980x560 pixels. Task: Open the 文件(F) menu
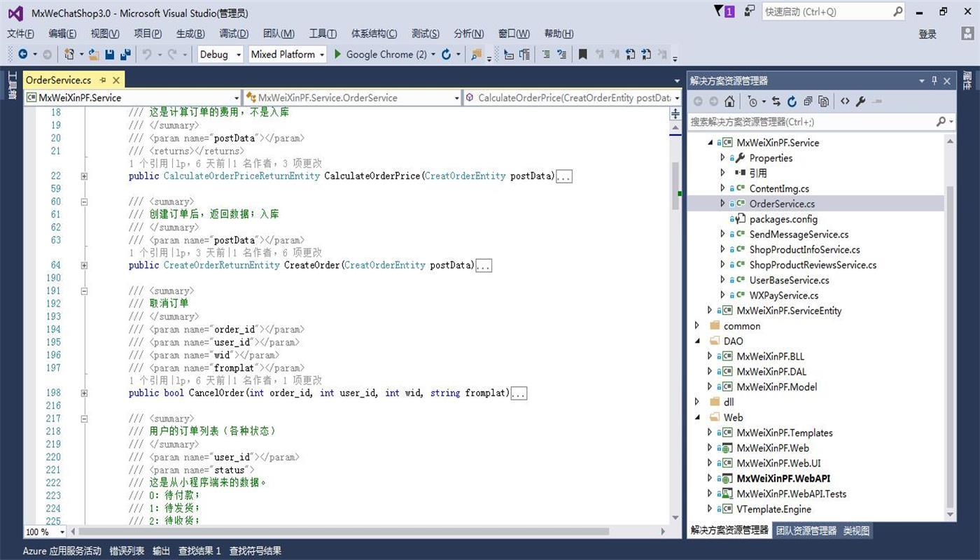(x=20, y=34)
